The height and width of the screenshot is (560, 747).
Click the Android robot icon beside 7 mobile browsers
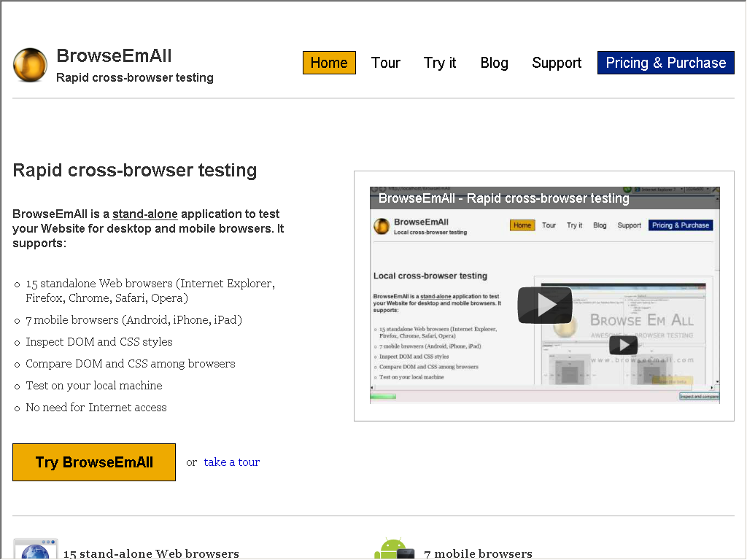(x=395, y=549)
